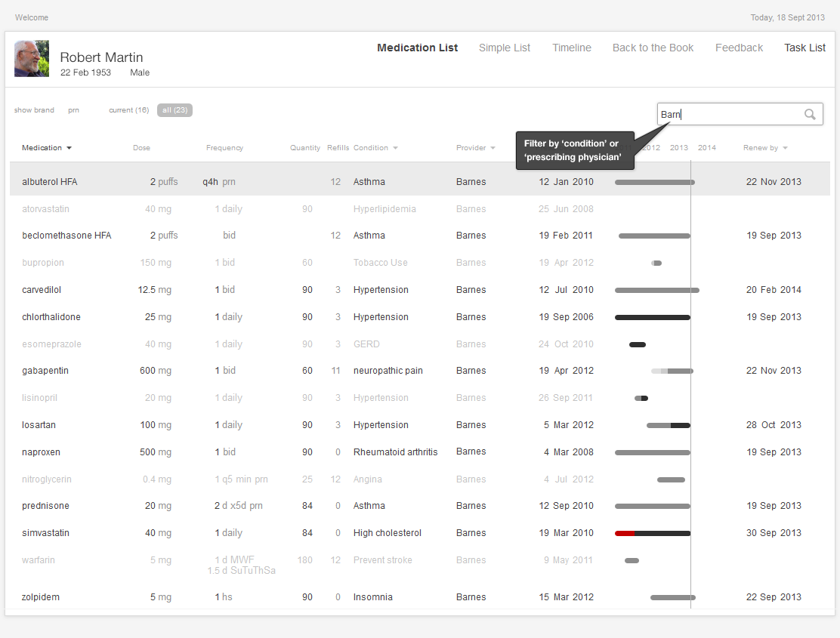Select the 'current (16)' filter
840x638 pixels.
pyautogui.click(x=128, y=110)
